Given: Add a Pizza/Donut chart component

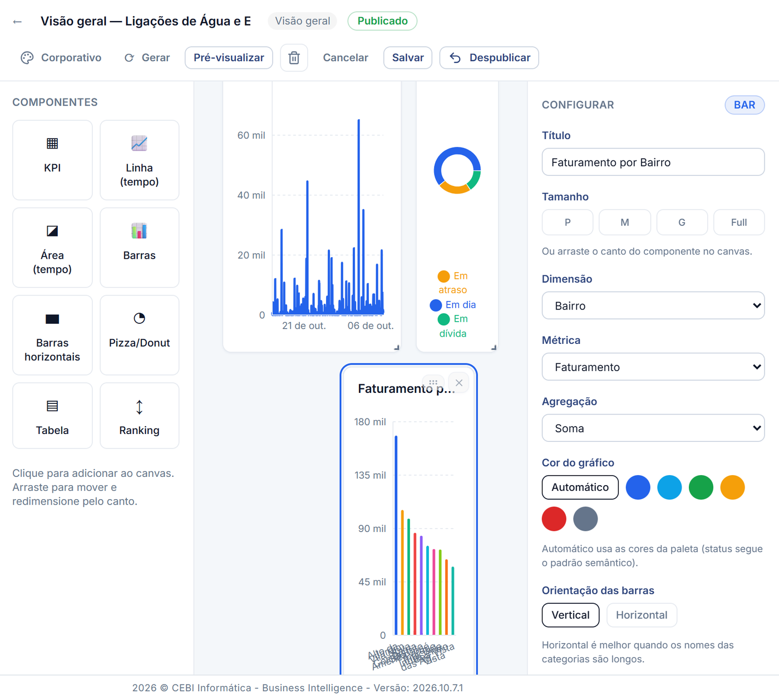Looking at the screenshot, I should (x=139, y=335).
